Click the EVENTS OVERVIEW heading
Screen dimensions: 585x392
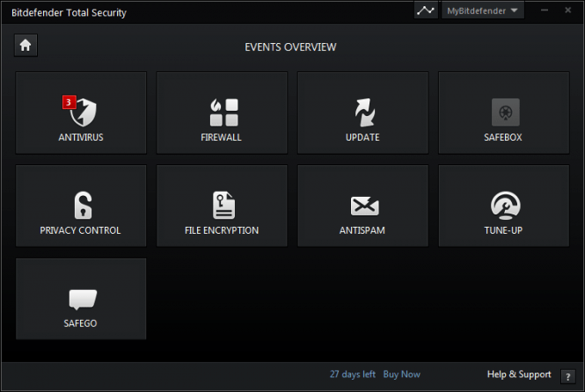pos(290,47)
